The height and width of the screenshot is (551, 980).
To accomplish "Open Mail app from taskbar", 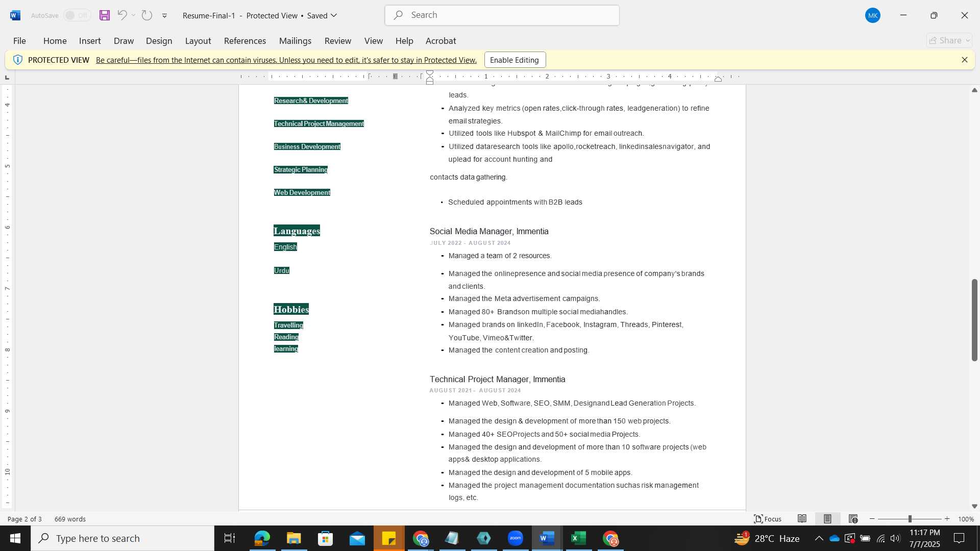I will click(x=357, y=538).
